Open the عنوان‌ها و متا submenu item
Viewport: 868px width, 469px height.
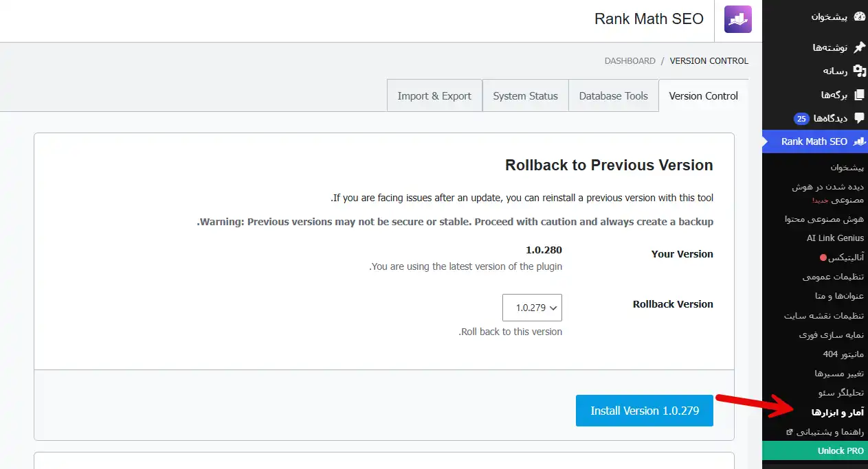coord(839,296)
